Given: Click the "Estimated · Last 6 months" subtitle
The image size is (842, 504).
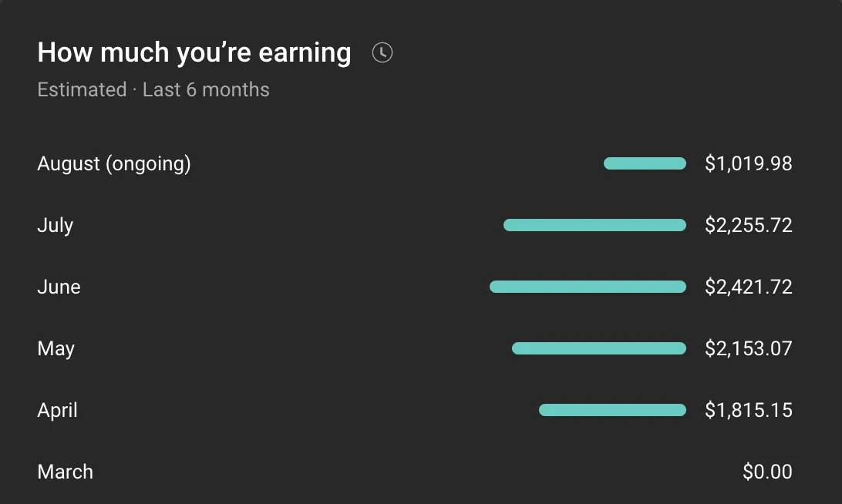Looking at the screenshot, I should point(153,89).
